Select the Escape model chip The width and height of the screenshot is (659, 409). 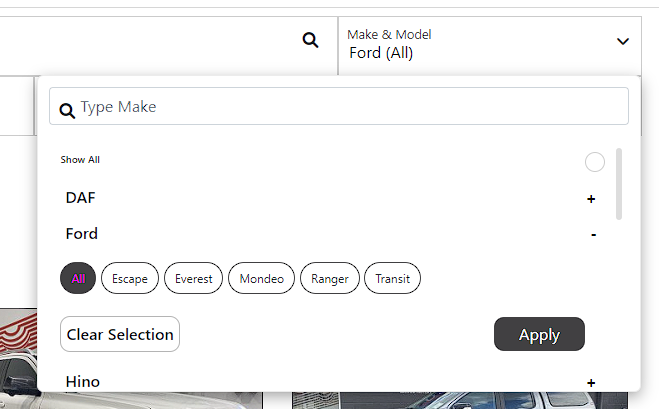coord(130,278)
